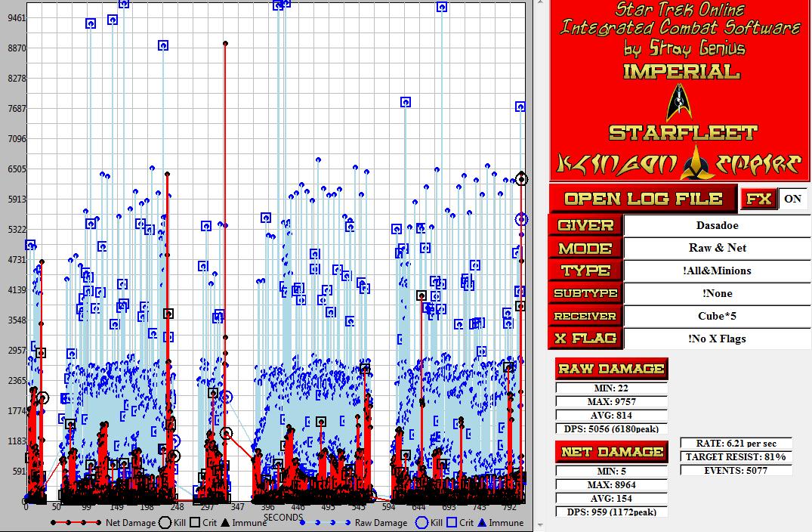Viewport: 812px width, 532px height.
Task: Open the type field !All&Minions
Action: 718,271
